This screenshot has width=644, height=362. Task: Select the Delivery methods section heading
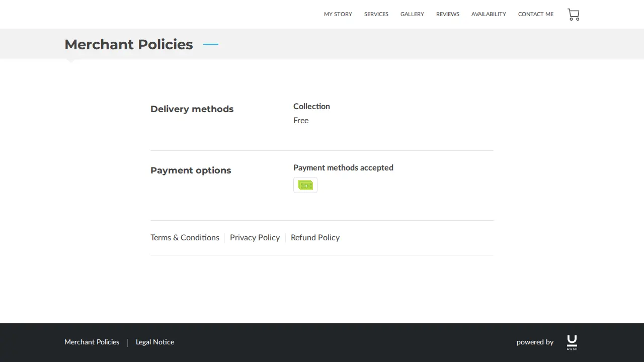(x=192, y=109)
